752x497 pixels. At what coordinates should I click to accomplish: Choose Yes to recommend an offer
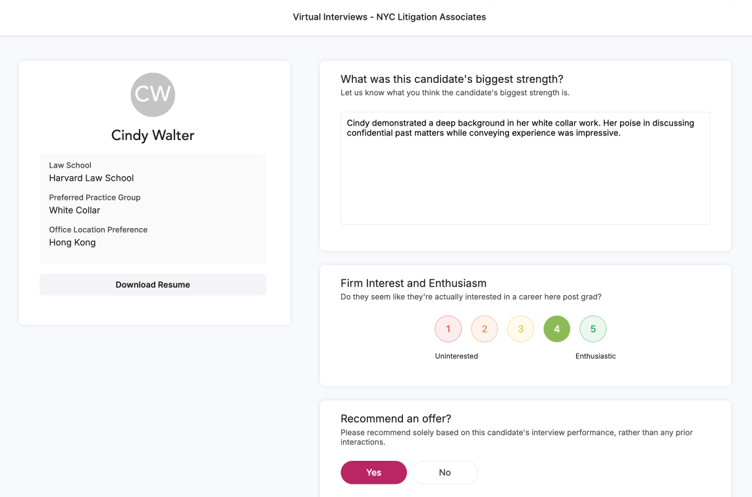click(x=374, y=473)
